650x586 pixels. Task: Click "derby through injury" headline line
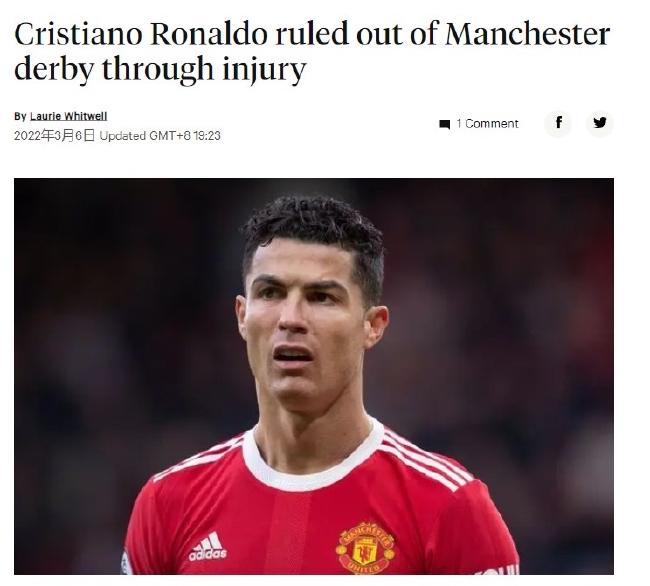click(160, 68)
